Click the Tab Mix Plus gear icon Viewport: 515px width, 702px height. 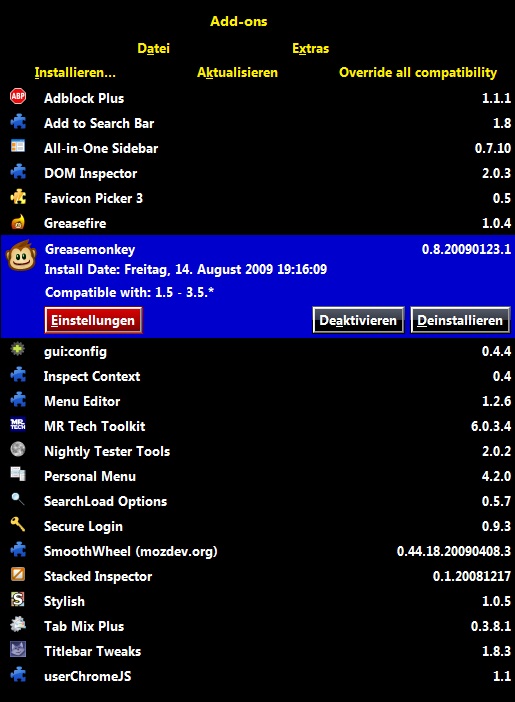[18, 624]
